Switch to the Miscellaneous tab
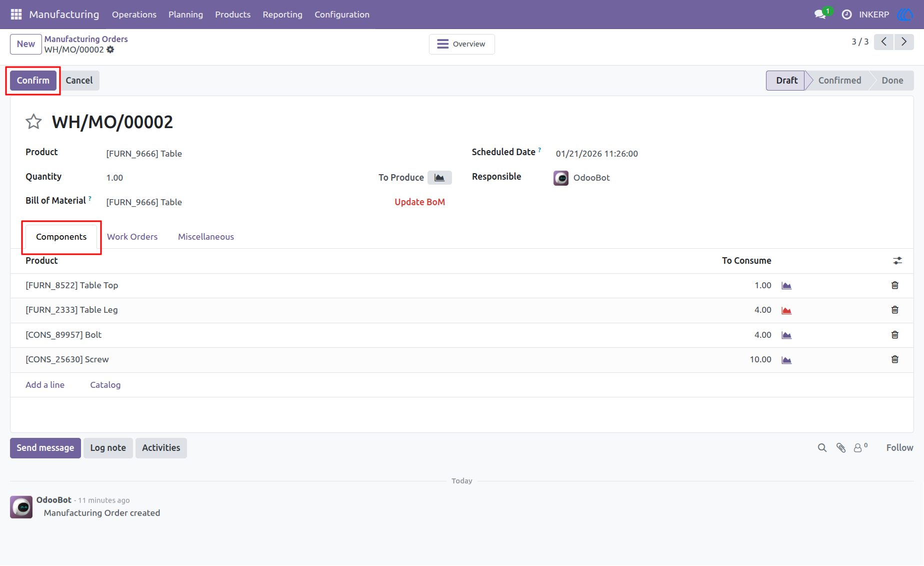 click(x=206, y=237)
